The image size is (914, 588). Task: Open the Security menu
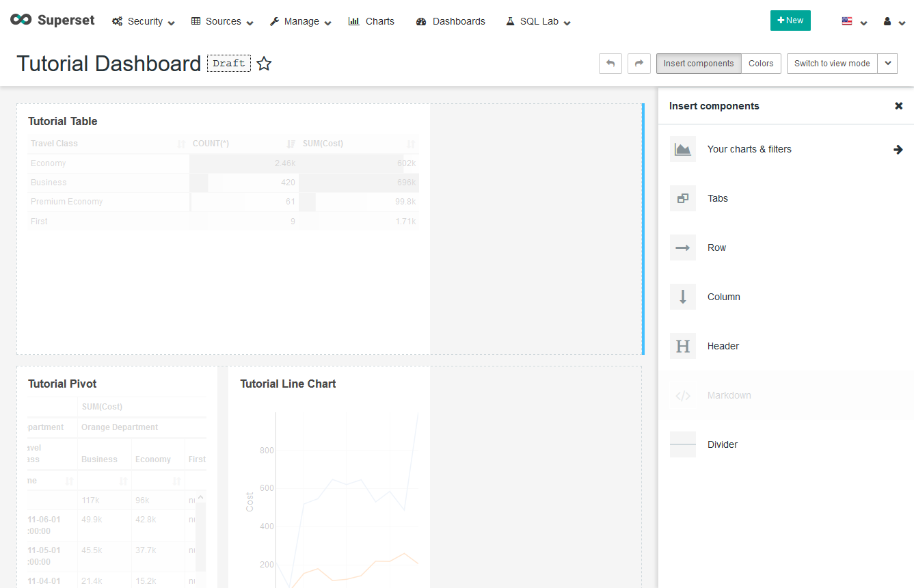(x=144, y=21)
